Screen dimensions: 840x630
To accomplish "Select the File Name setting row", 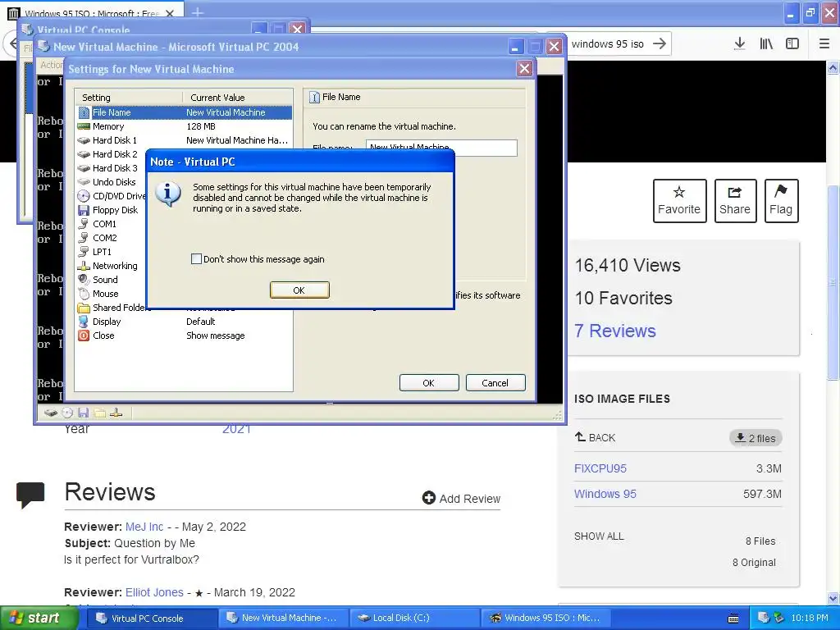I will tap(185, 112).
